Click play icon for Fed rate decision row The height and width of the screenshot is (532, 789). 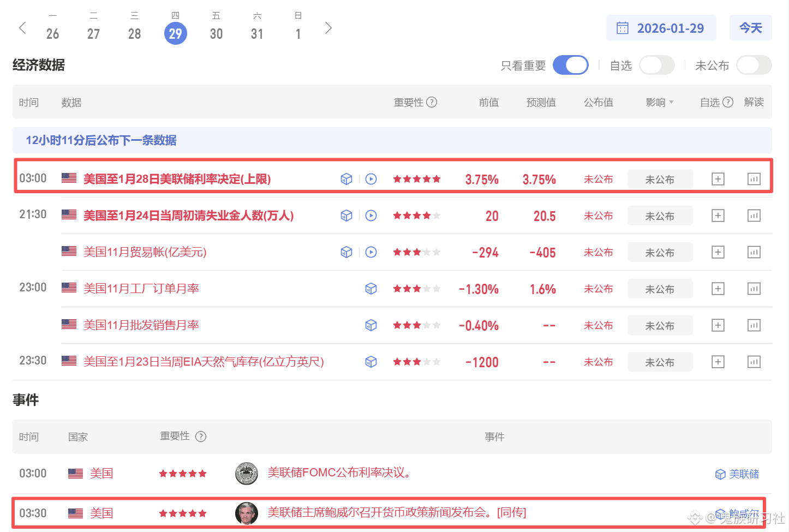371,179
